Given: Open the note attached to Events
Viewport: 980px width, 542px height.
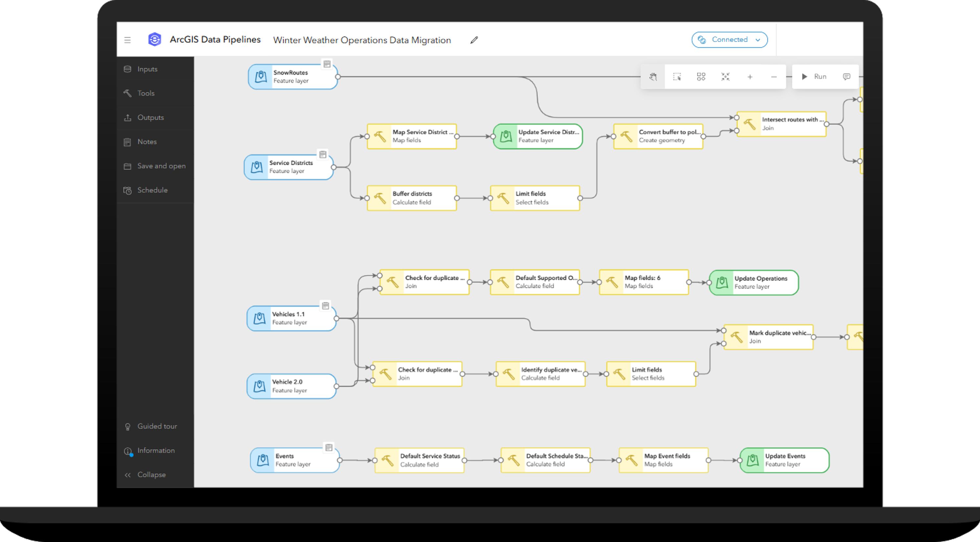Looking at the screenshot, I should coord(329,447).
